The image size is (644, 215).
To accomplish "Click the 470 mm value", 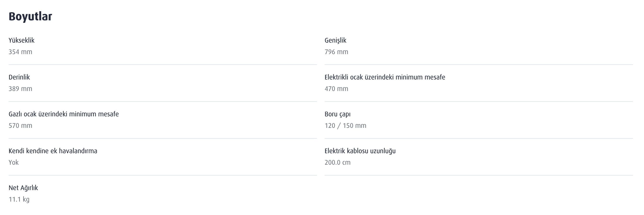I will click(336, 89).
